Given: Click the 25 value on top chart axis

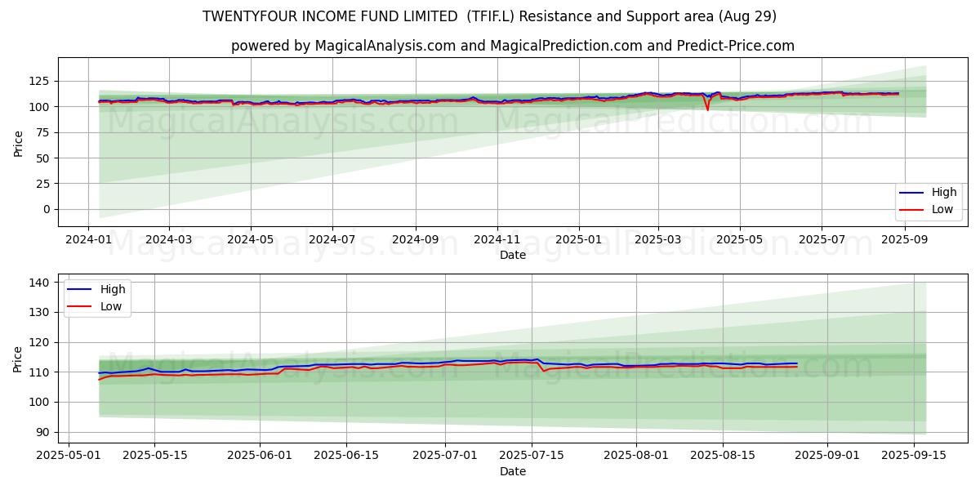Looking at the screenshot, I should [x=44, y=184].
